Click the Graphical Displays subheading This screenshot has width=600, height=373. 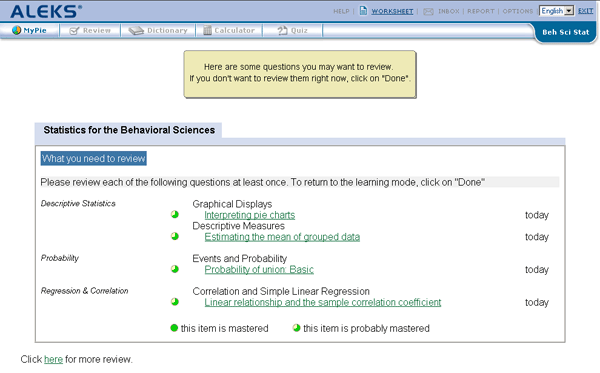(232, 204)
